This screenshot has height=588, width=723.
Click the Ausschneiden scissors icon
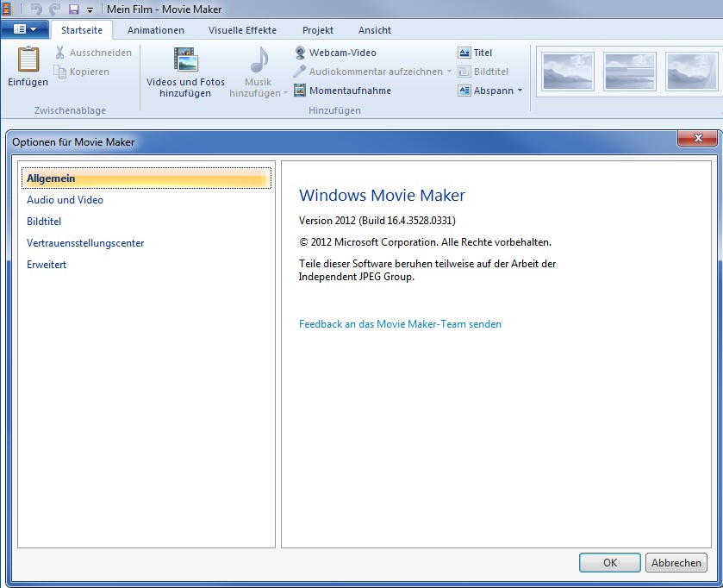click(x=60, y=52)
